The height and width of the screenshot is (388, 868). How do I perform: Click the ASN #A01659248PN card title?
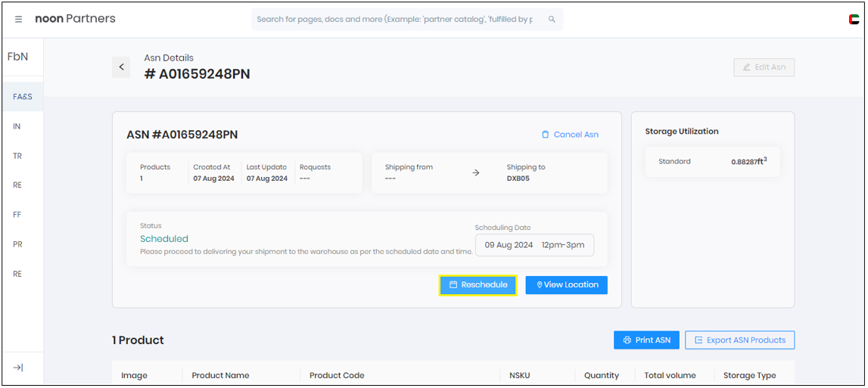point(182,135)
